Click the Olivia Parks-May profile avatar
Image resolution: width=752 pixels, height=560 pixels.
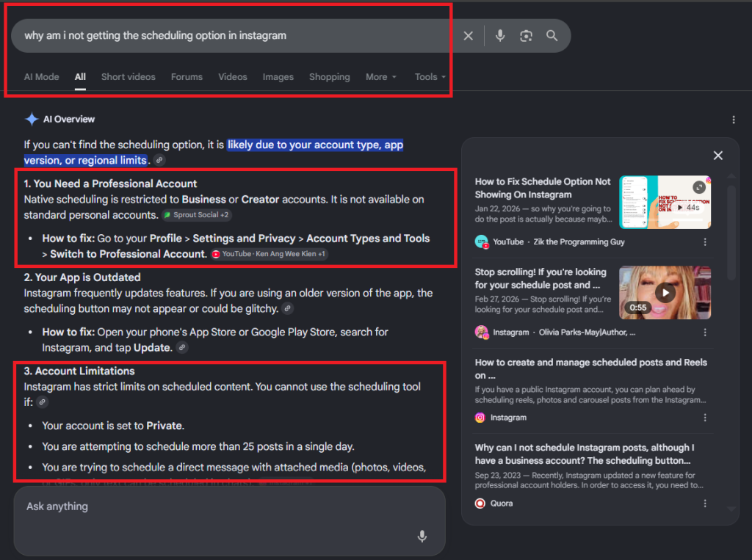click(482, 332)
